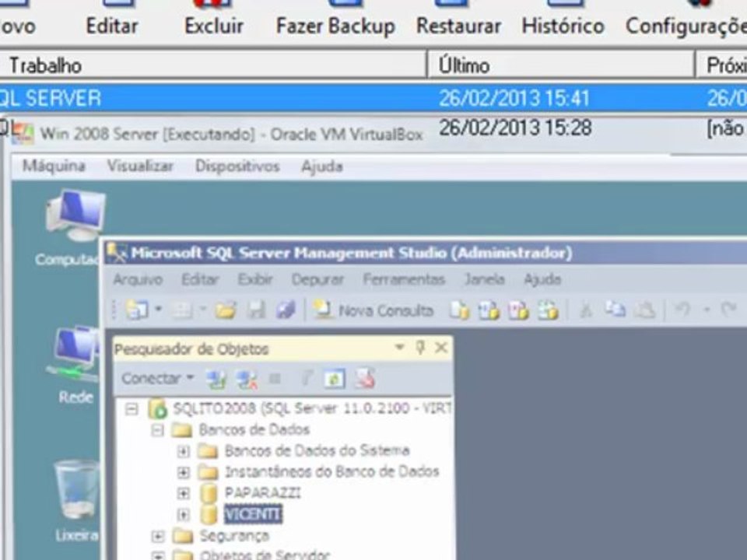Click the New Project icon in SSMS toolbar
Screen dimensions: 747x560
(x=137, y=310)
